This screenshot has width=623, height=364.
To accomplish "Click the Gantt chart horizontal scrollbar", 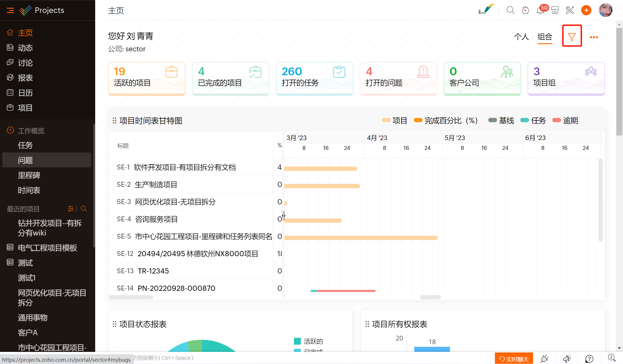I will pyautogui.click(x=430, y=297).
